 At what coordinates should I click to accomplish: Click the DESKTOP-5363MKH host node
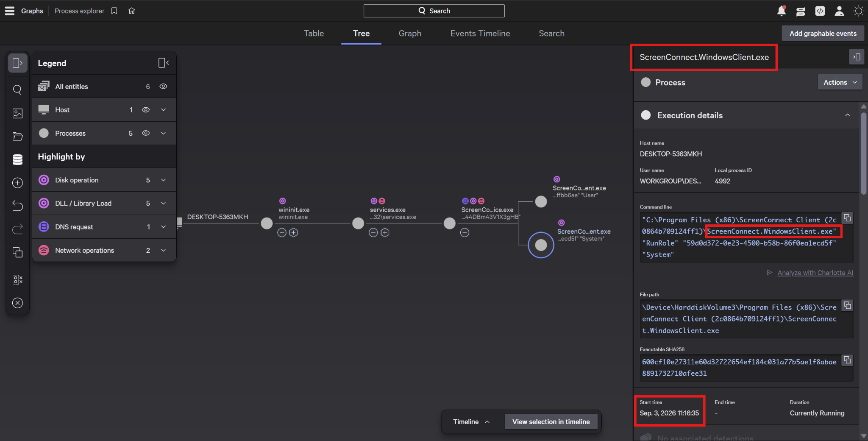pyautogui.click(x=179, y=222)
